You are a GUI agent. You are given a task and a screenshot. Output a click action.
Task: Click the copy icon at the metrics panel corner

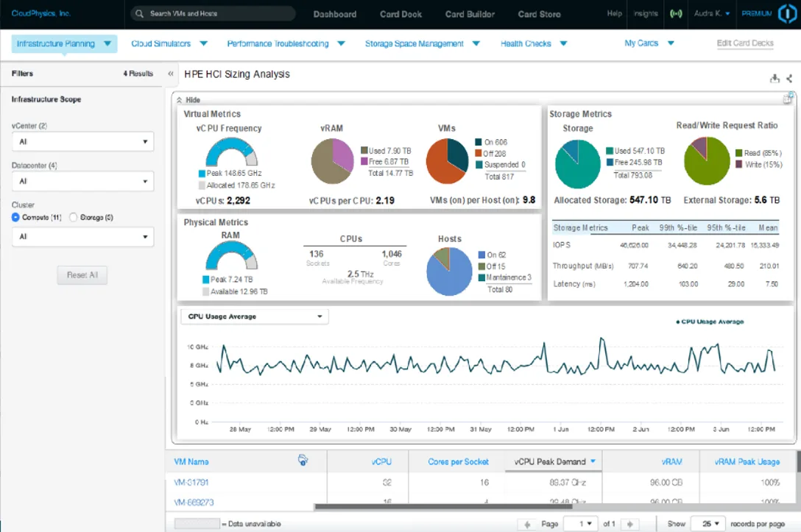click(x=787, y=98)
